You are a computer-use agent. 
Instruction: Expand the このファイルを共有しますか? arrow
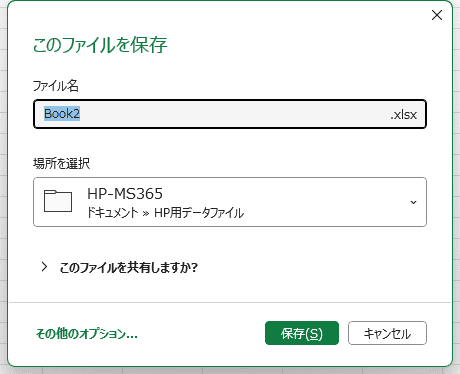point(44,267)
